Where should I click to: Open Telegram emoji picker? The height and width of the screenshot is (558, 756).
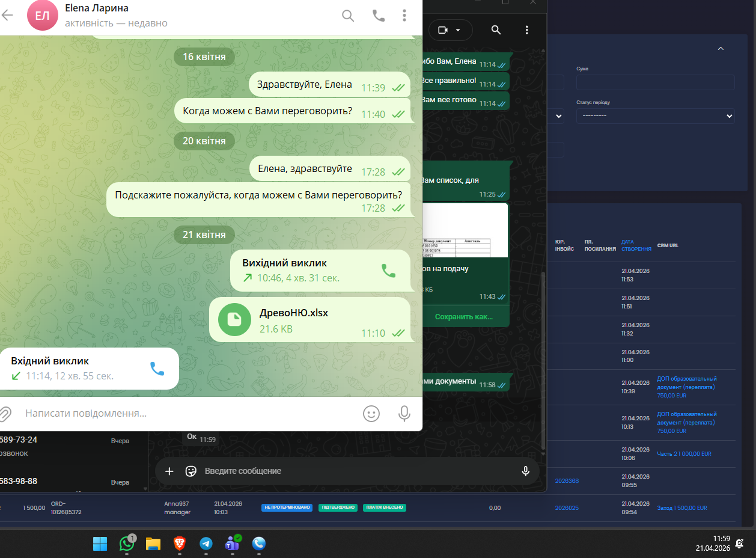371,414
